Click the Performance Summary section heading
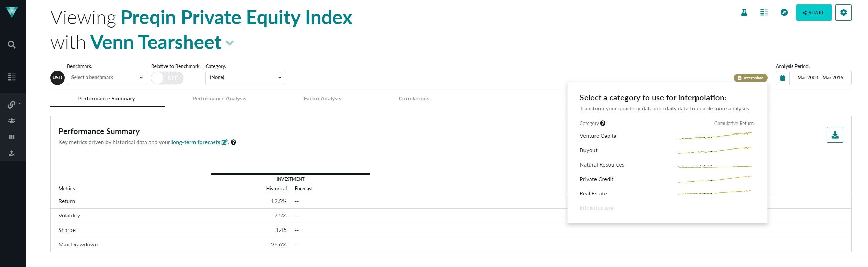This screenshot has width=868, height=267. pyautogui.click(x=99, y=131)
